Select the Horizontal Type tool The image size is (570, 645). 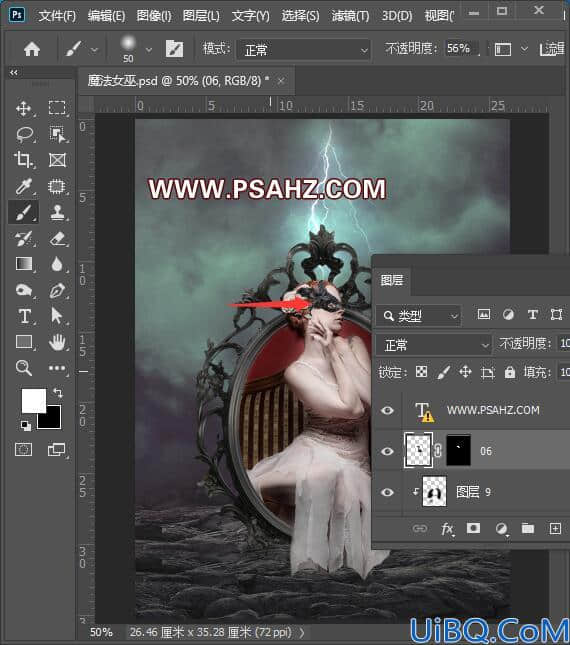click(x=25, y=316)
